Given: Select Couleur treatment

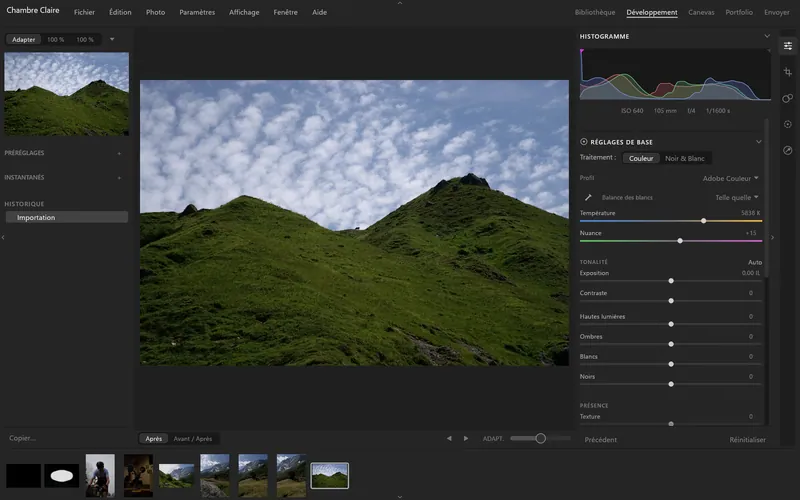Looking at the screenshot, I should pos(641,158).
